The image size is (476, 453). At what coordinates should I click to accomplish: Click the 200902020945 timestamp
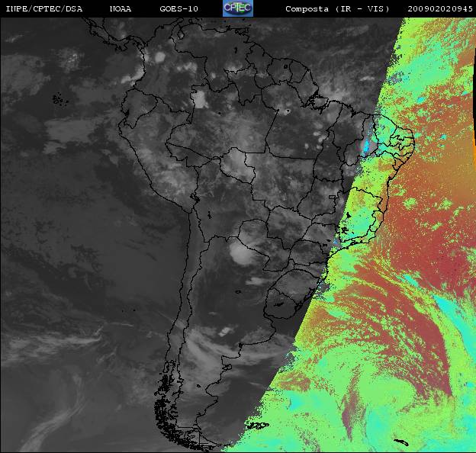tap(440, 9)
